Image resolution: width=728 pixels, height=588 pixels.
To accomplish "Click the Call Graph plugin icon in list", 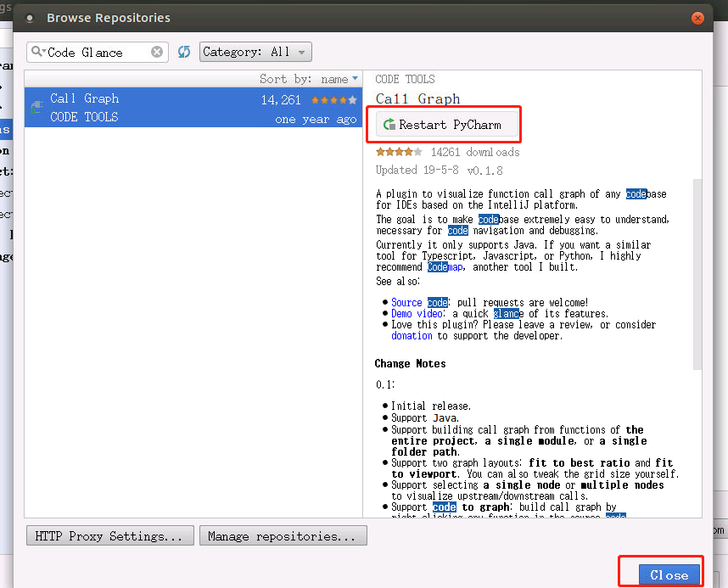I will pos(37,107).
